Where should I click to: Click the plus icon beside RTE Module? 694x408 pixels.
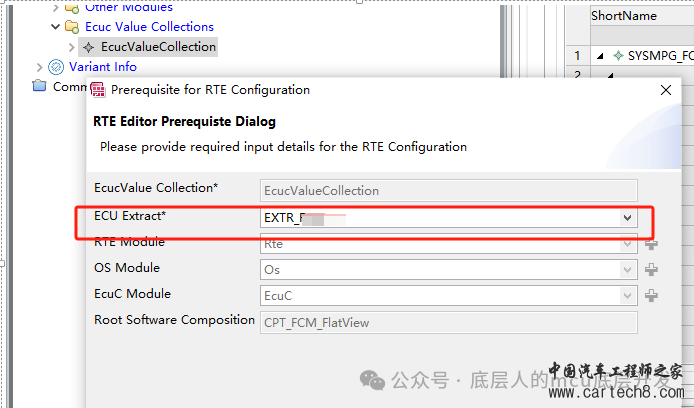[651, 244]
